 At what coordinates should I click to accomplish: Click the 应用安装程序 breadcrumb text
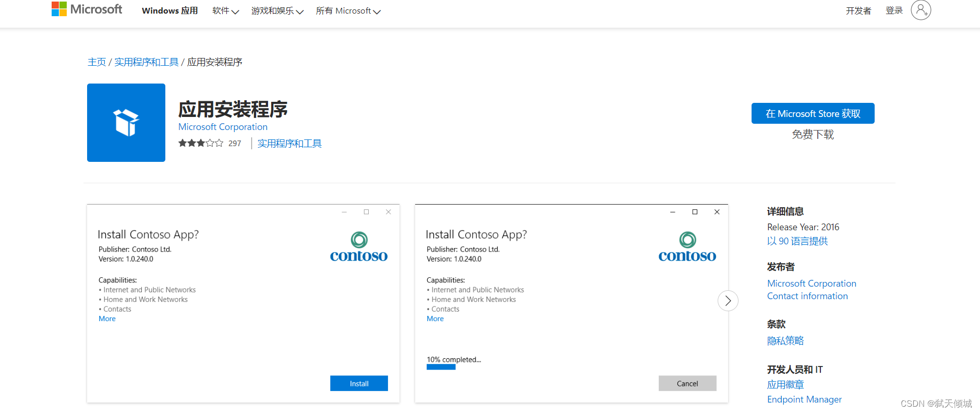(x=215, y=62)
